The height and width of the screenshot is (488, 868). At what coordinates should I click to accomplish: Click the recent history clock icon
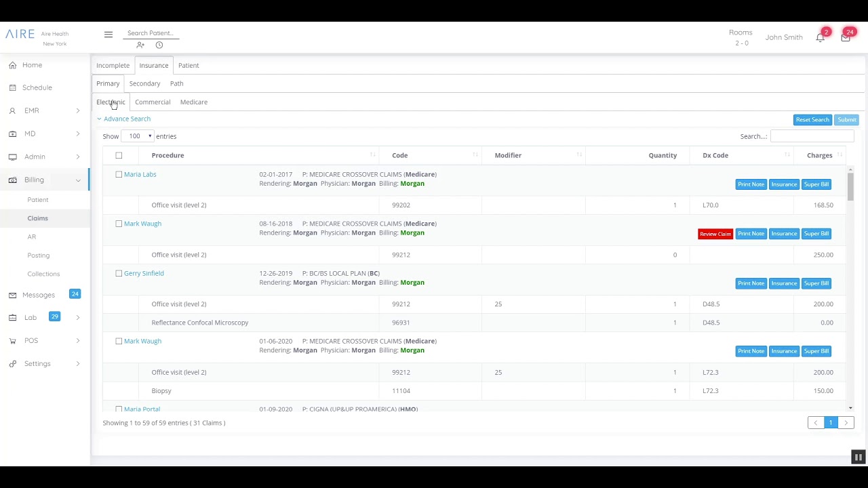point(159,45)
